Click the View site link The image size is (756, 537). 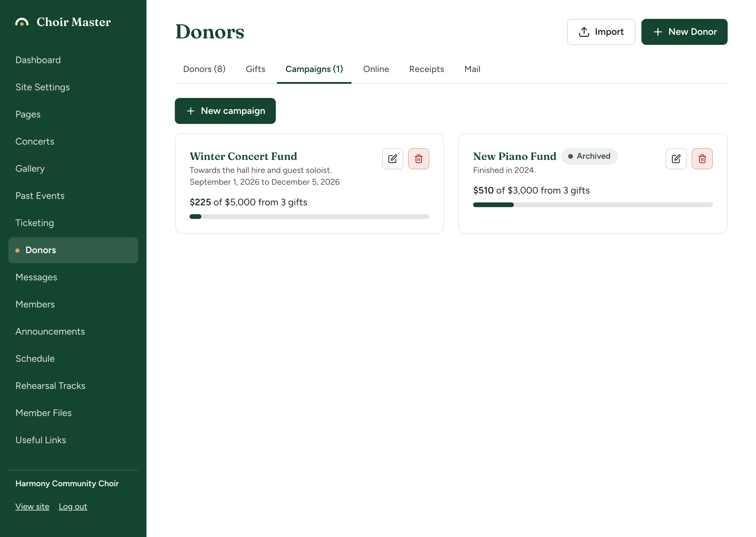click(x=32, y=506)
